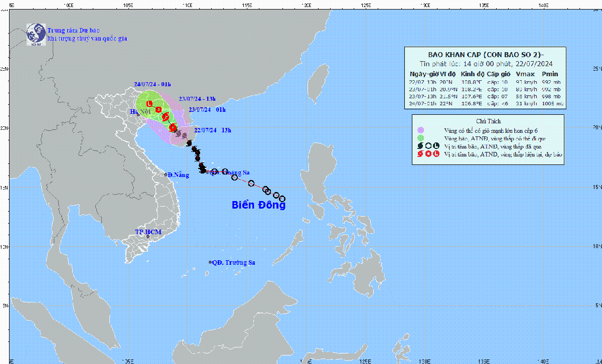Click the black L circle in the legend
The height and width of the screenshot is (364, 602).
click(435, 146)
